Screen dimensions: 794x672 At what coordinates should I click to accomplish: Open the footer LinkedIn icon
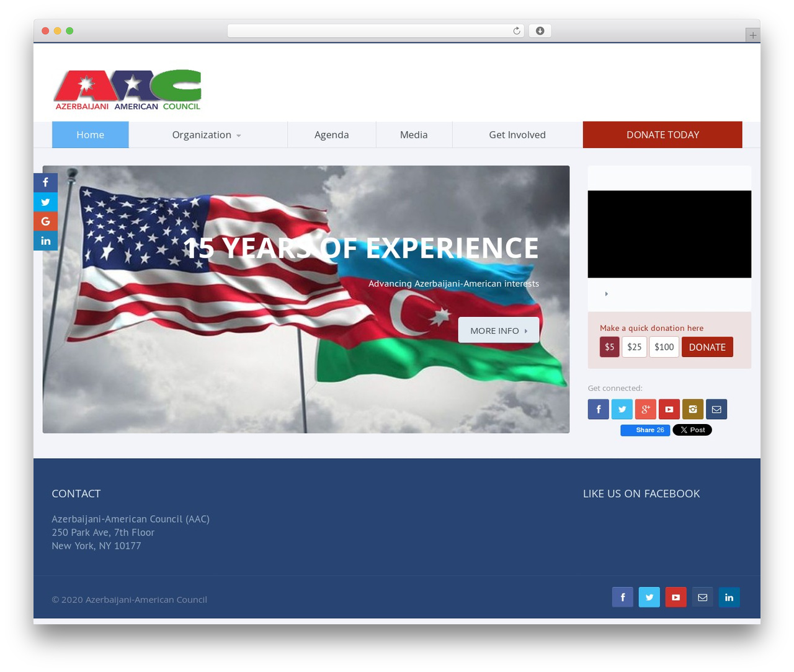point(729,597)
